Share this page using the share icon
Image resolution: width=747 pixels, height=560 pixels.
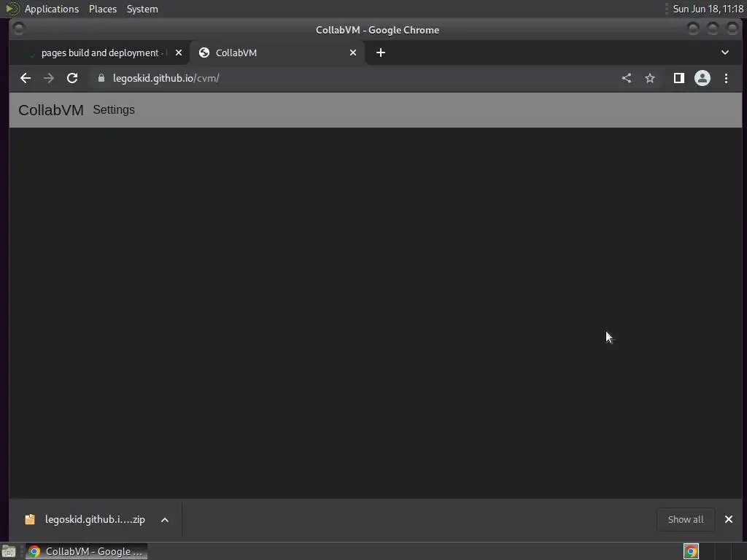pos(627,78)
